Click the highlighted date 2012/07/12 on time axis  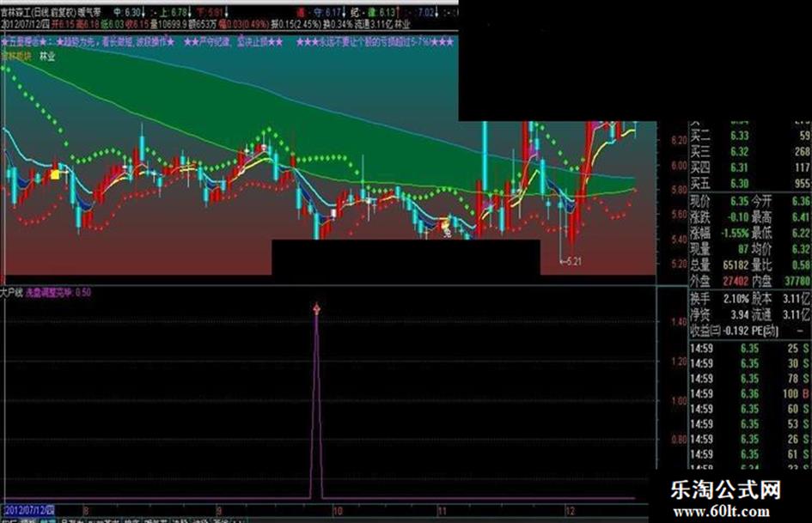click(x=29, y=511)
